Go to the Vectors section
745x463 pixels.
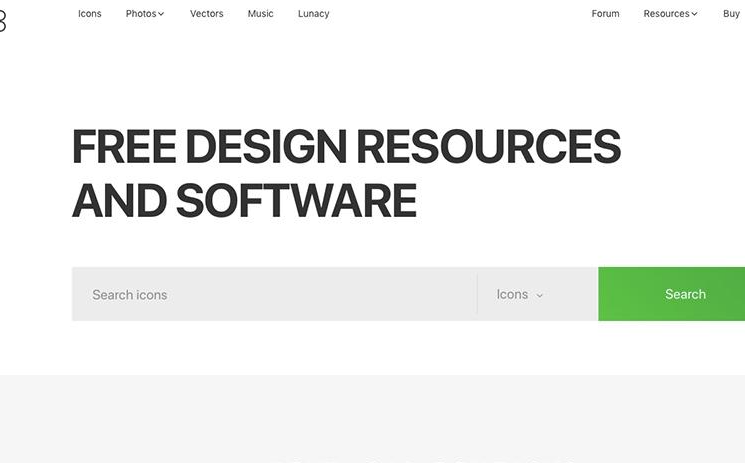[x=207, y=14]
